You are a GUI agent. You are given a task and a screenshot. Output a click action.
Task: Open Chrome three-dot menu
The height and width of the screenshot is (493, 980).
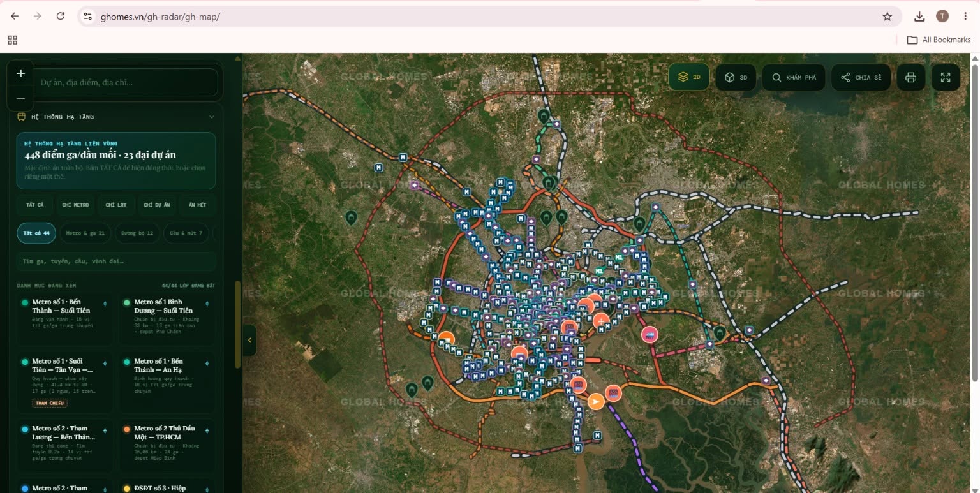(965, 17)
